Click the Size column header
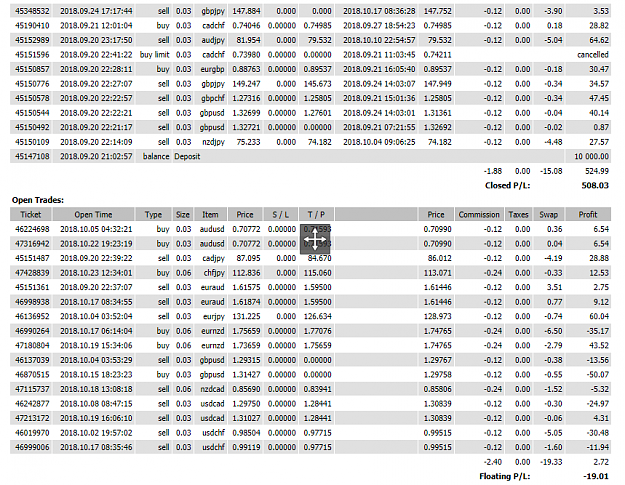 coord(183,214)
